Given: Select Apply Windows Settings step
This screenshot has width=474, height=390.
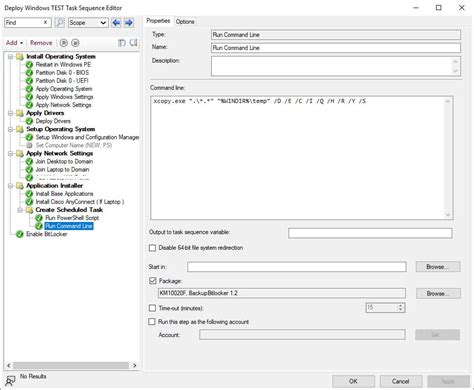Looking at the screenshot, I should 64,97.
